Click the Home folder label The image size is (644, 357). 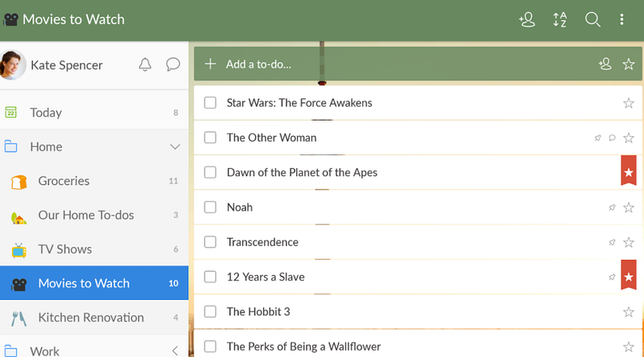pos(46,147)
